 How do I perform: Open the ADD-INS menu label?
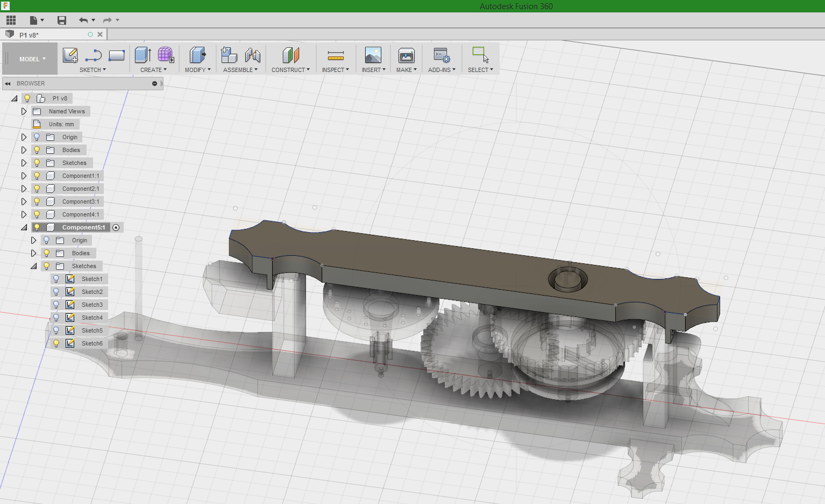coord(442,70)
